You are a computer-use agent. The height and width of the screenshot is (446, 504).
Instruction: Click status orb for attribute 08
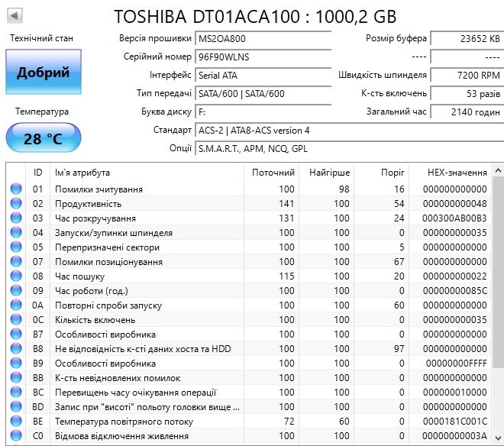(16, 276)
